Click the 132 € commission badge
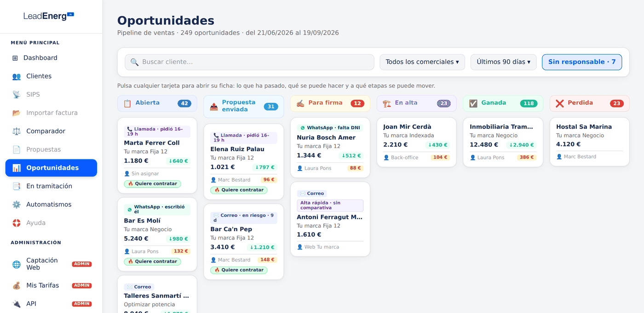This screenshot has height=313, width=644. tap(181, 251)
